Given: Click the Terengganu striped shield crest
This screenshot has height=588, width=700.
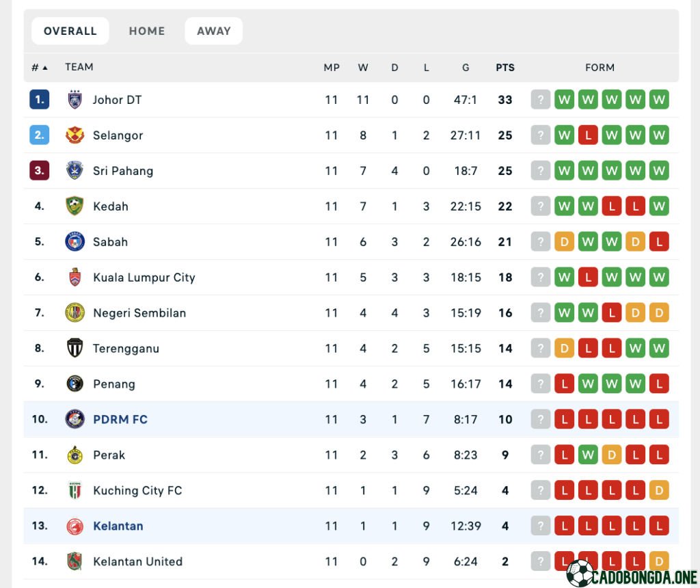Looking at the screenshot, I should pos(75,348).
